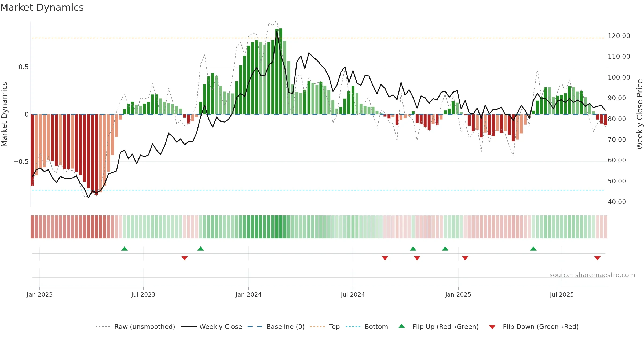Image resolution: width=644 pixels, height=362 pixels.
Task: Toggle the Top legend entry
Action: tap(325, 327)
